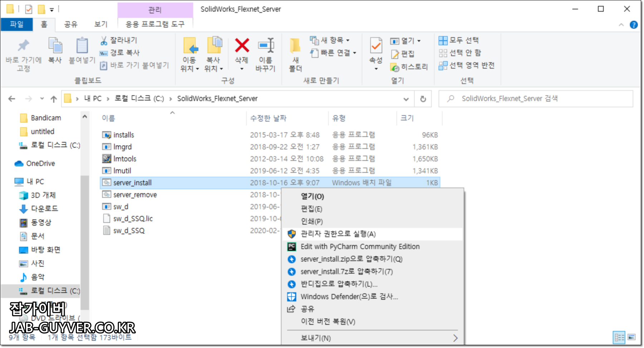Click Select all (모두 선택)
Image resolution: width=644 pixels, height=348 pixels.
tap(459, 40)
